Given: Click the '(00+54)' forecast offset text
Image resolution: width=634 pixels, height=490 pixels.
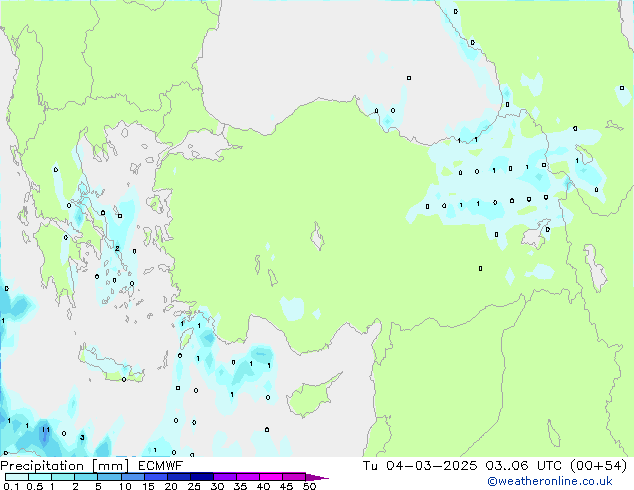Looking at the screenshot, I should (x=598, y=466).
